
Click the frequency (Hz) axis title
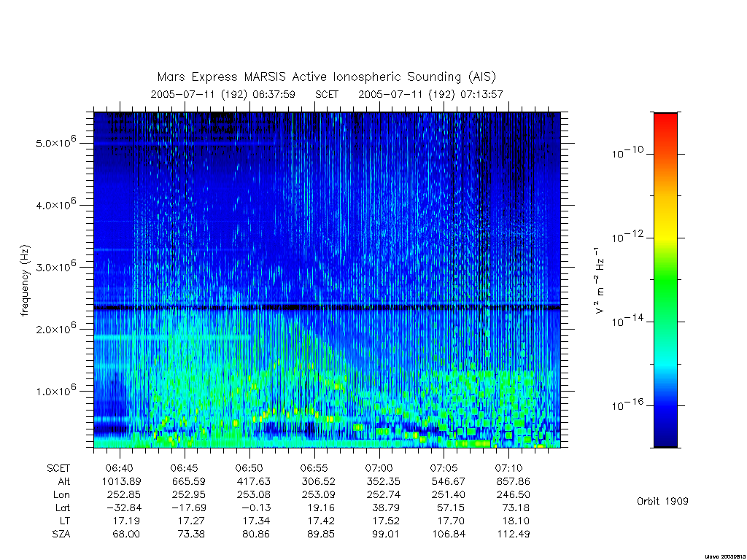26,281
